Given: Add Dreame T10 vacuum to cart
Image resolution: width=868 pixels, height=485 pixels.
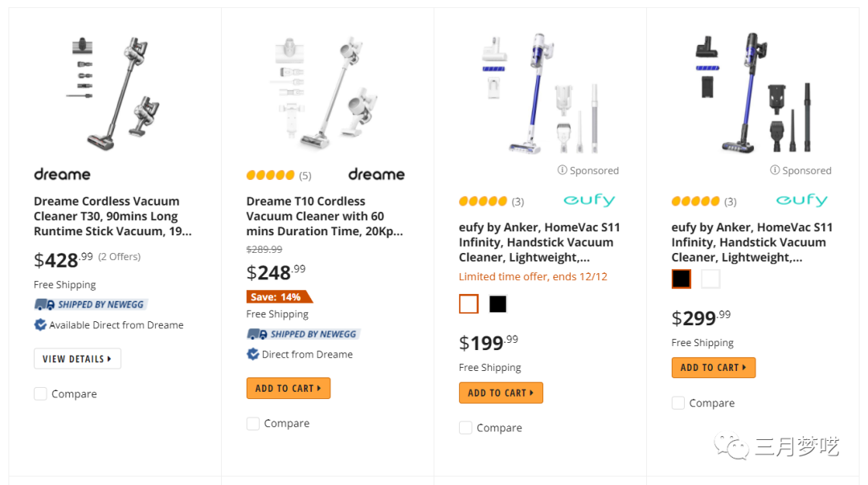Looking at the screenshot, I should (288, 389).
